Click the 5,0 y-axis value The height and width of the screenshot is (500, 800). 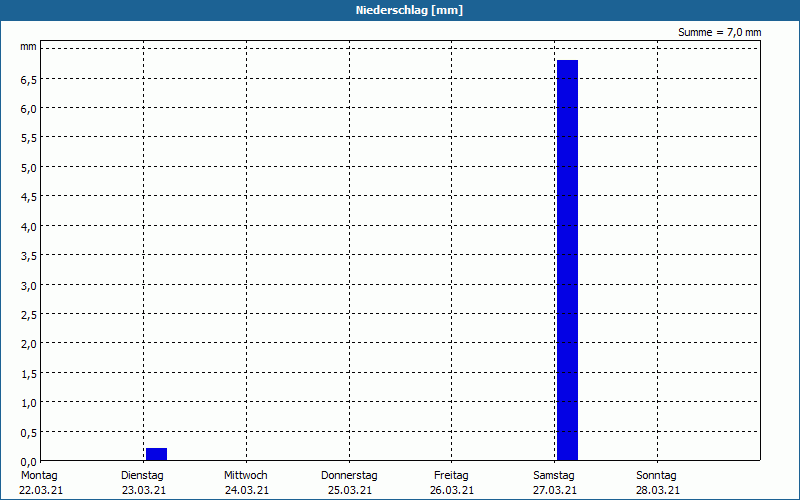coord(29,168)
